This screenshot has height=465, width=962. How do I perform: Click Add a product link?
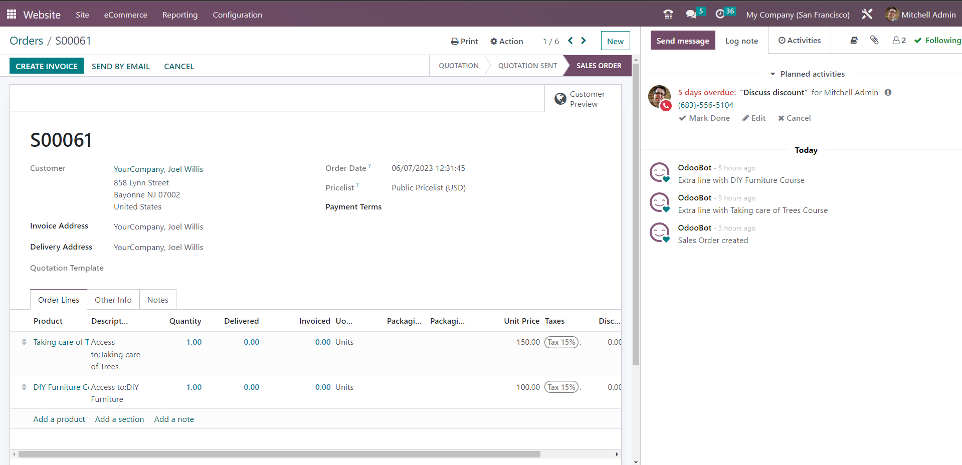59,419
